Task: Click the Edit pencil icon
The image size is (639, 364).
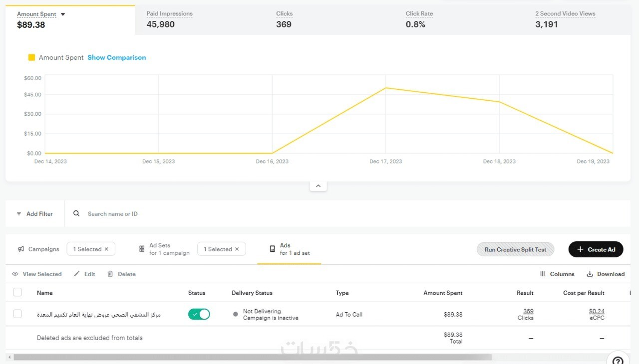Action: pyautogui.click(x=77, y=274)
